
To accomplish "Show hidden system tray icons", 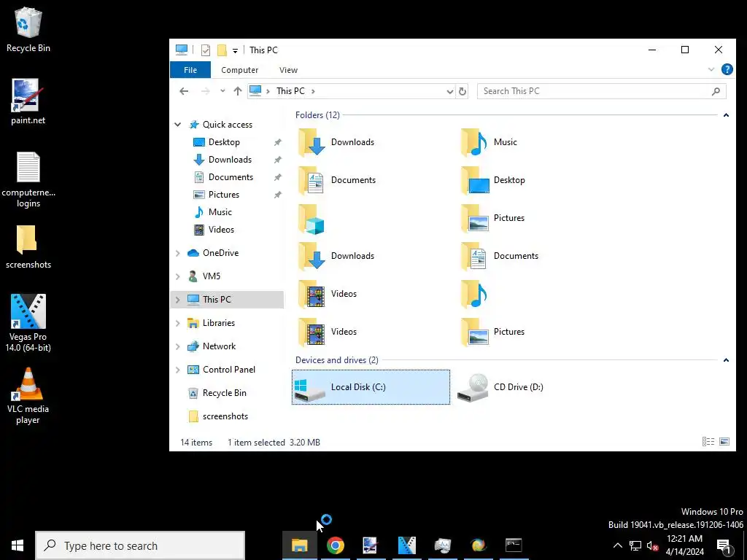I will click(x=617, y=545).
